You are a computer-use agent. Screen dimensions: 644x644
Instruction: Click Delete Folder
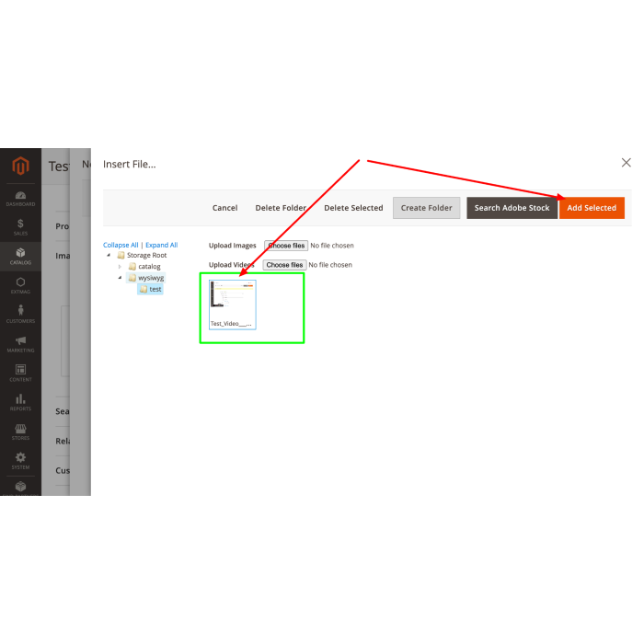click(x=281, y=208)
